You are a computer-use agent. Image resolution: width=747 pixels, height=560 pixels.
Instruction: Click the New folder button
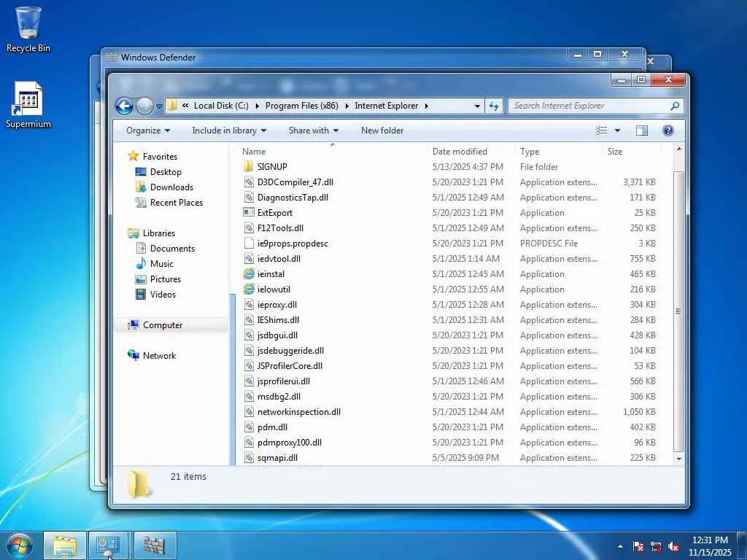click(x=382, y=131)
